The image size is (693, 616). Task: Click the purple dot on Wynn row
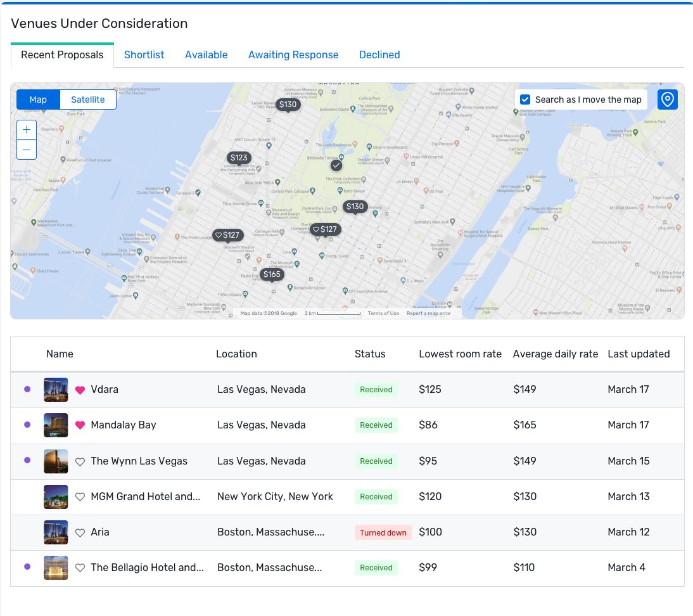click(27, 460)
